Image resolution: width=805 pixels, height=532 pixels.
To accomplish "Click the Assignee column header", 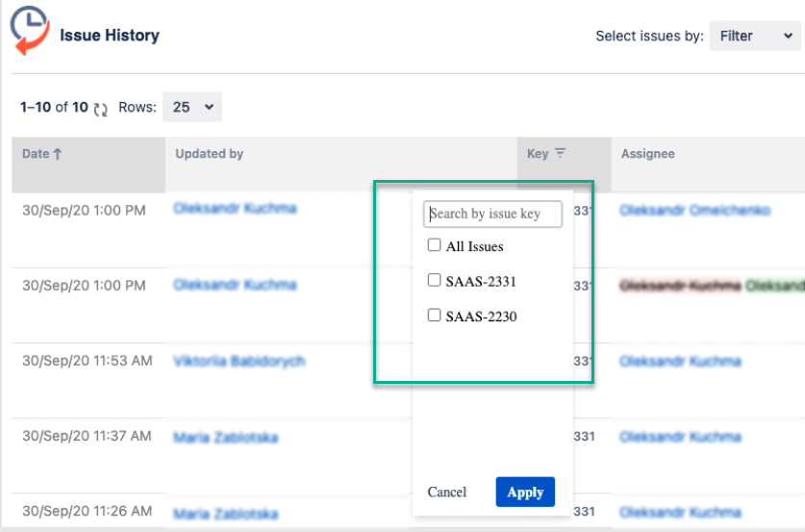I will 708,165.
